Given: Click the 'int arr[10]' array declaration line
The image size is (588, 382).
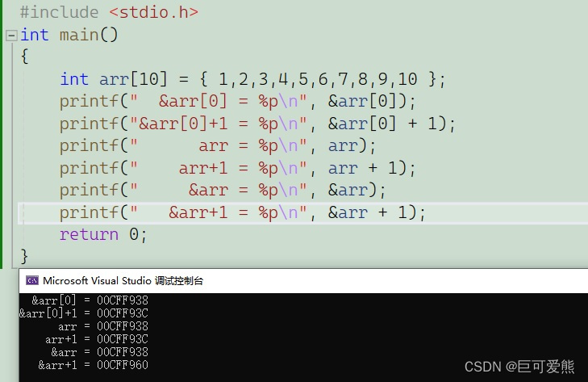Looking at the screenshot, I should (x=252, y=79).
